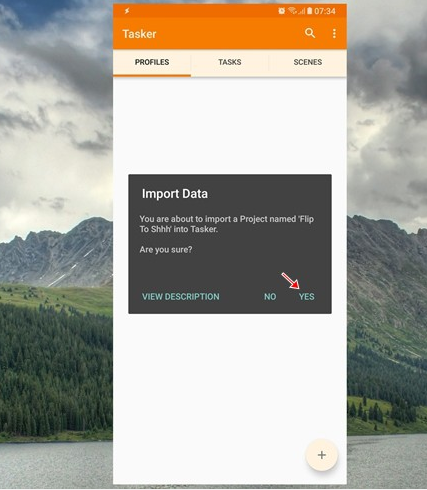Open the Tasker search icon

point(310,33)
